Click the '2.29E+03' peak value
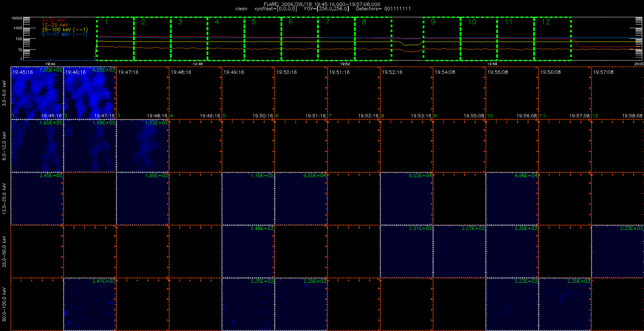644x331 pixels. (x=315, y=281)
